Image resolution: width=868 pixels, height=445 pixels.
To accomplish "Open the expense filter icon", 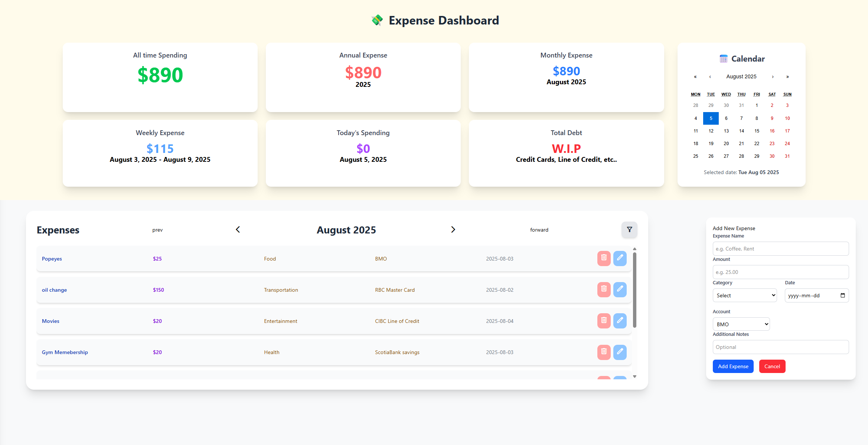I will coord(629,230).
